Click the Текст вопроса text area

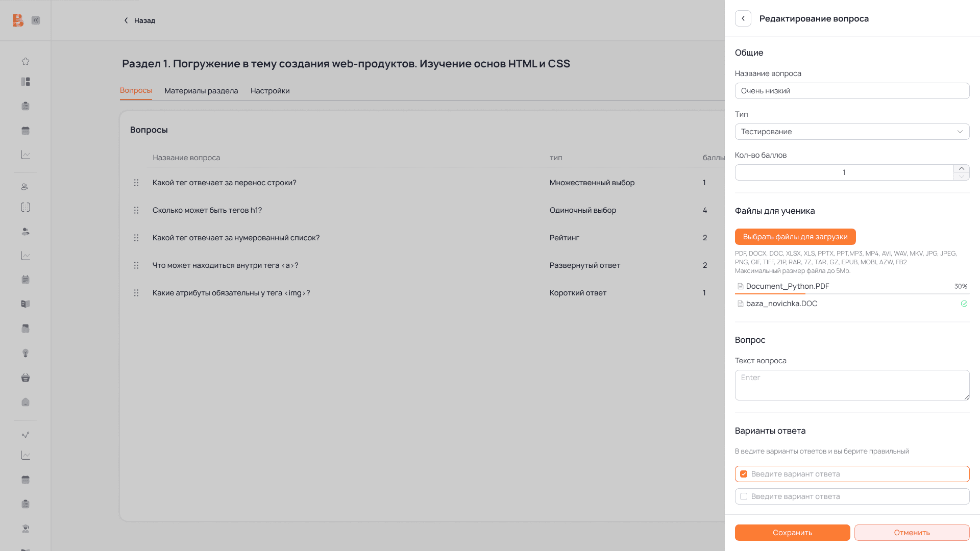click(x=852, y=385)
